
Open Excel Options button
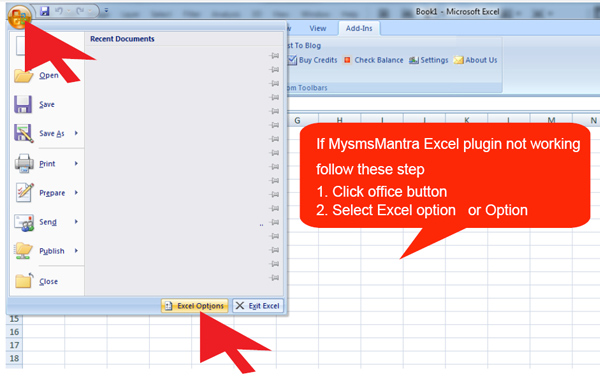(x=194, y=306)
